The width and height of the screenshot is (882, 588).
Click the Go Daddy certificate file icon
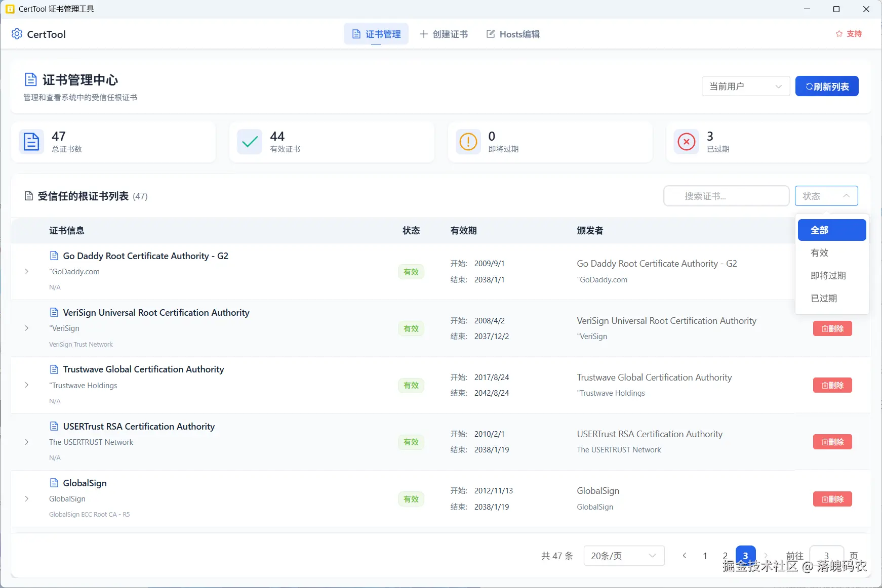click(x=54, y=256)
